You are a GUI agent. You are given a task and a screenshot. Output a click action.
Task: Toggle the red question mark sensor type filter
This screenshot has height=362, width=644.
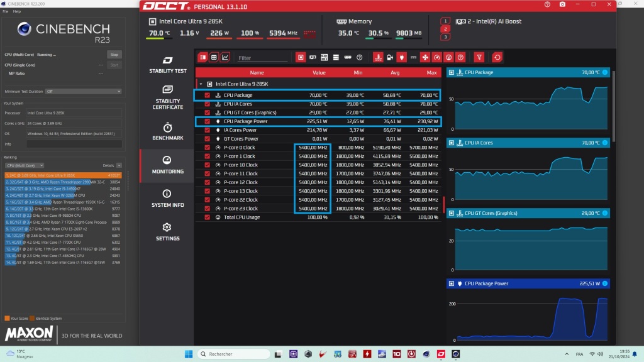[x=460, y=57]
